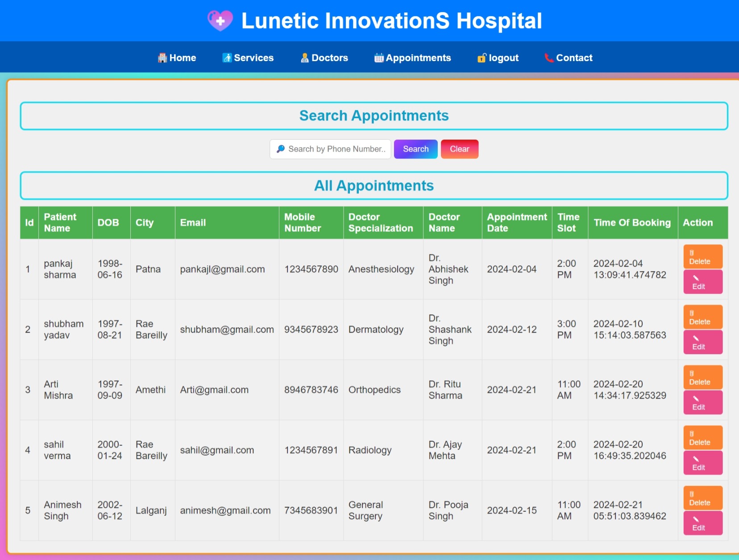This screenshot has width=739, height=560.
Task: Click the heart logo icon in header
Action: 220,21
